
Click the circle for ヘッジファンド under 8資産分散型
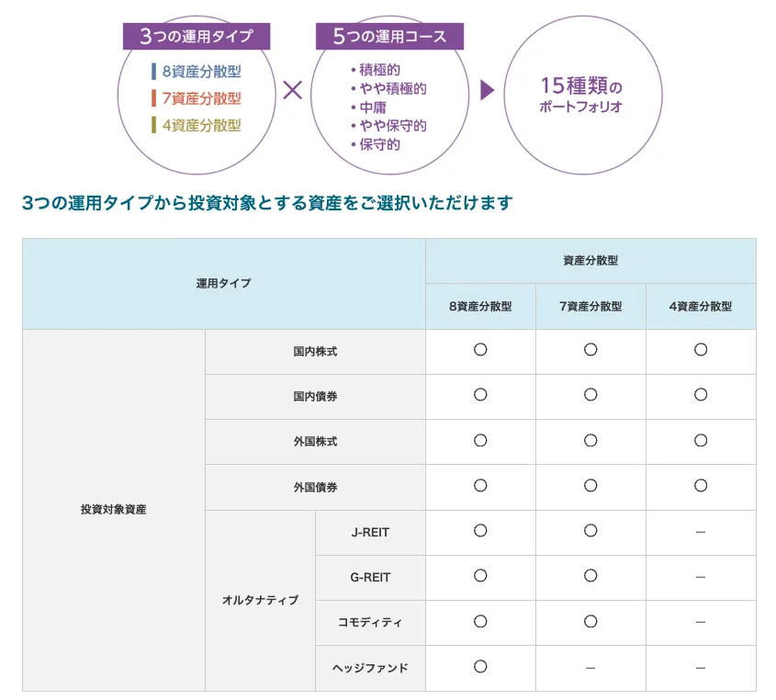pyautogui.click(x=480, y=666)
